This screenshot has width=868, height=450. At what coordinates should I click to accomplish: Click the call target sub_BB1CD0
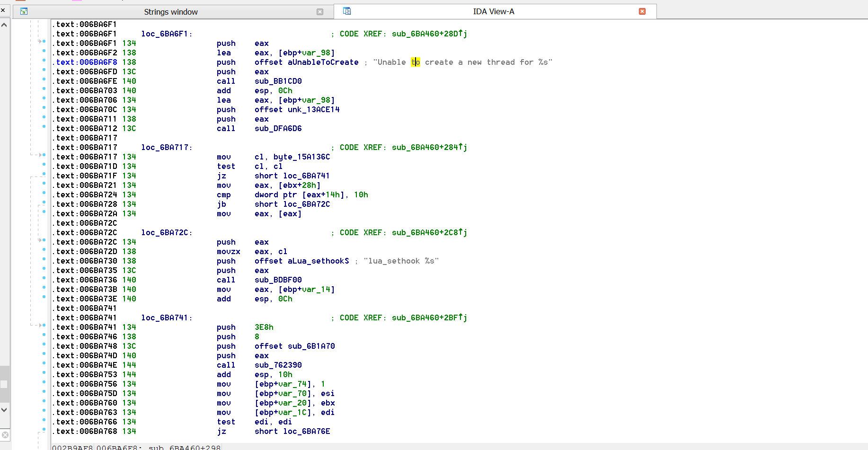pos(278,81)
